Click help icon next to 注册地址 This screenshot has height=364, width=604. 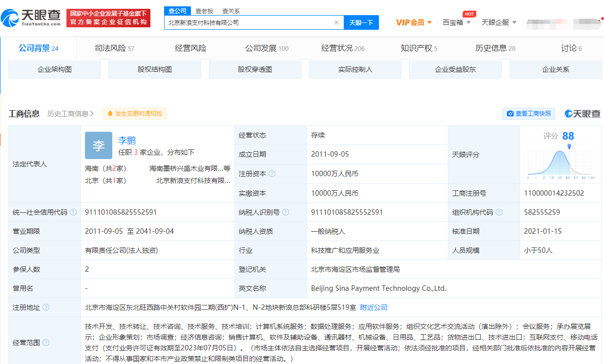[46, 307]
